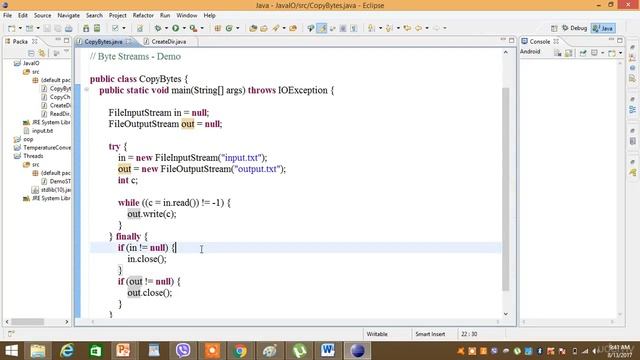This screenshot has height=360, width=640.
Task: Maximize the editor area
Action: 511,40
